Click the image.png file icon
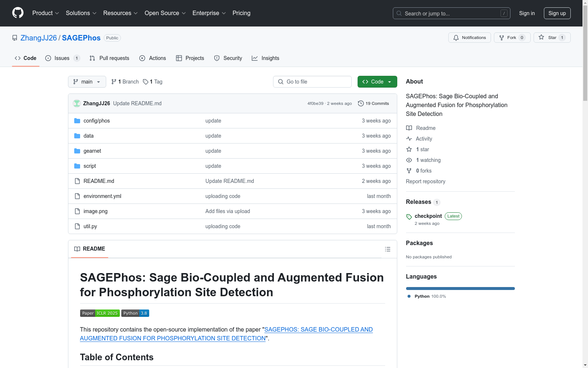 click(77, 211)
